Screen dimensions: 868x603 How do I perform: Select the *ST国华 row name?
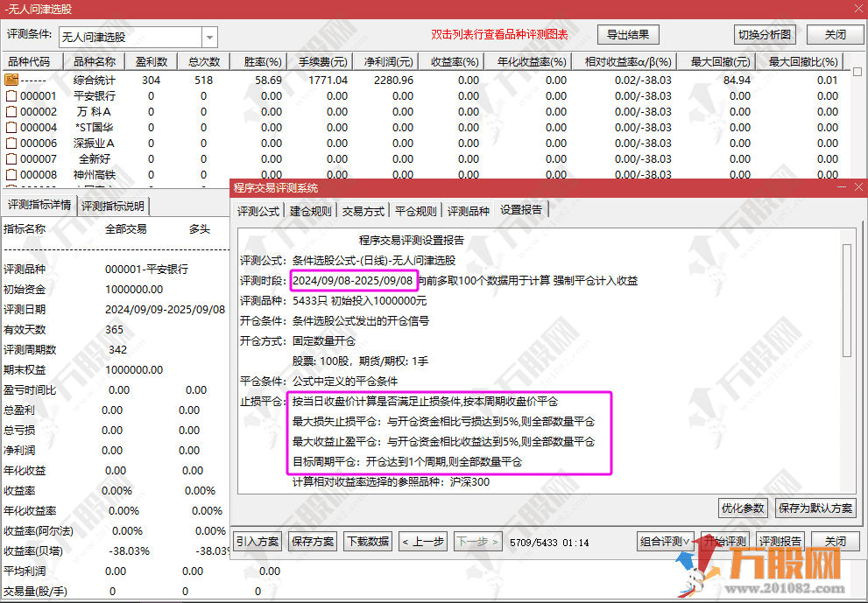[95, 127]
